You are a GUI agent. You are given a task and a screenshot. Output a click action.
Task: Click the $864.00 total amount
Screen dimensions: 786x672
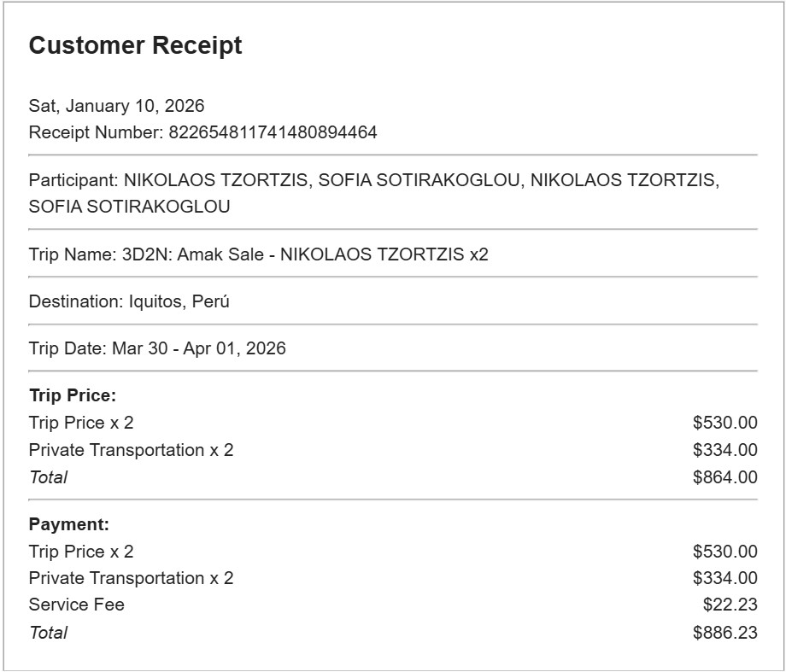724,477
